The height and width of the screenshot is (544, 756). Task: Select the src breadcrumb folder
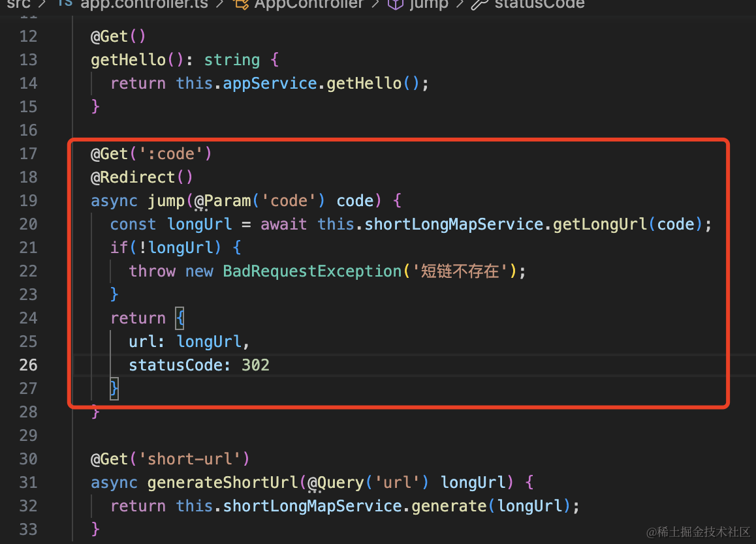click(19, 4)
